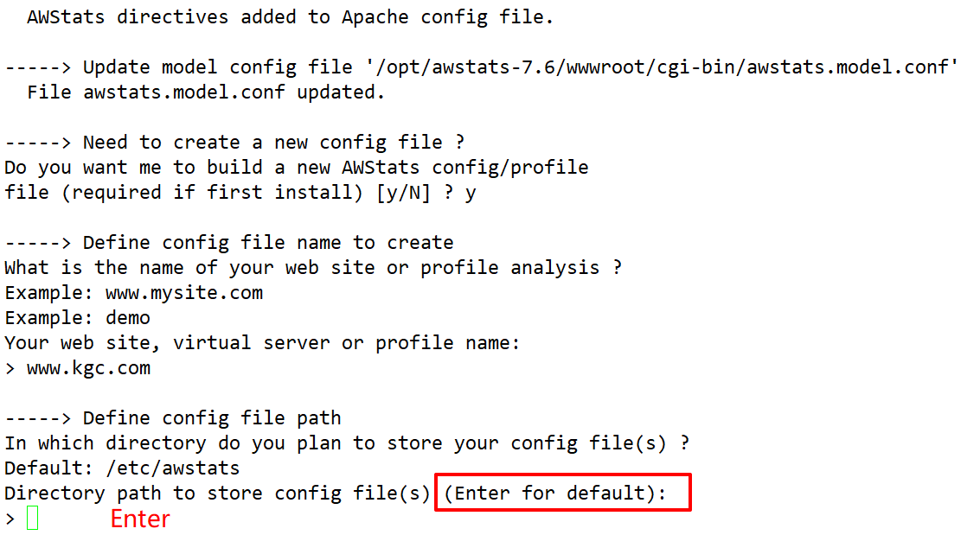The width and height of the screenshot is (980, 535).
Task: Click the "Example: www.mysite.com" line
Action: (133, 293)
